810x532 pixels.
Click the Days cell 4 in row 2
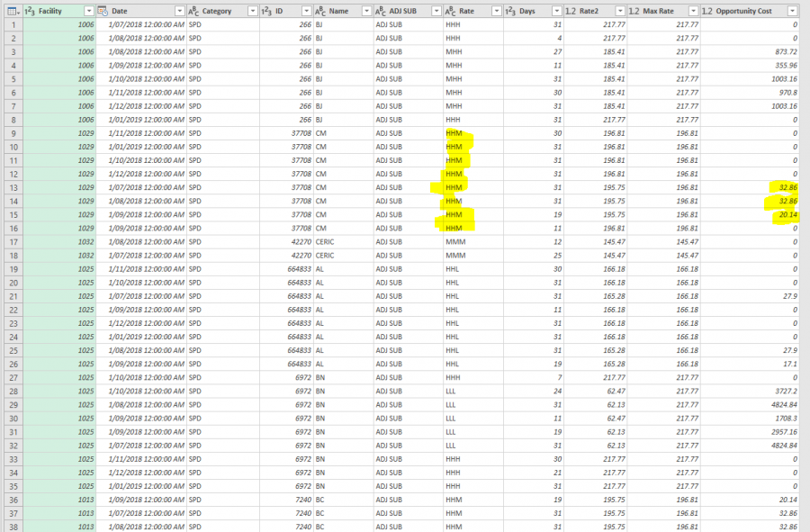coord(534,38)
